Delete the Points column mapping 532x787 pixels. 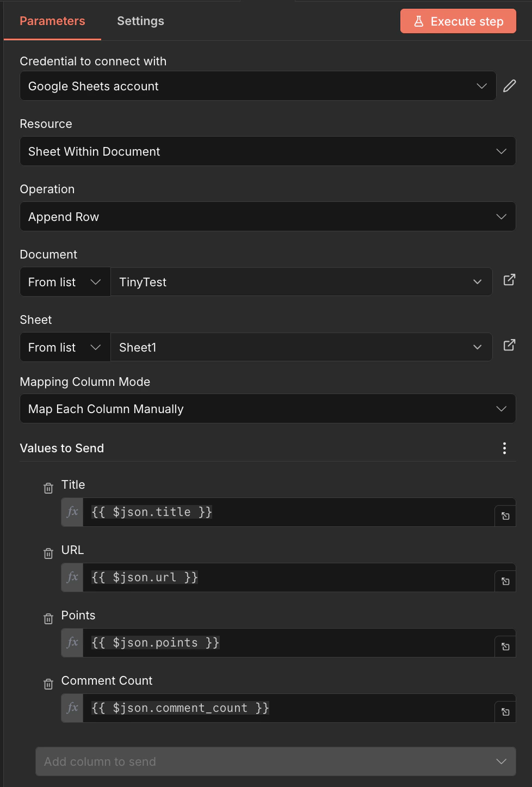48,618
